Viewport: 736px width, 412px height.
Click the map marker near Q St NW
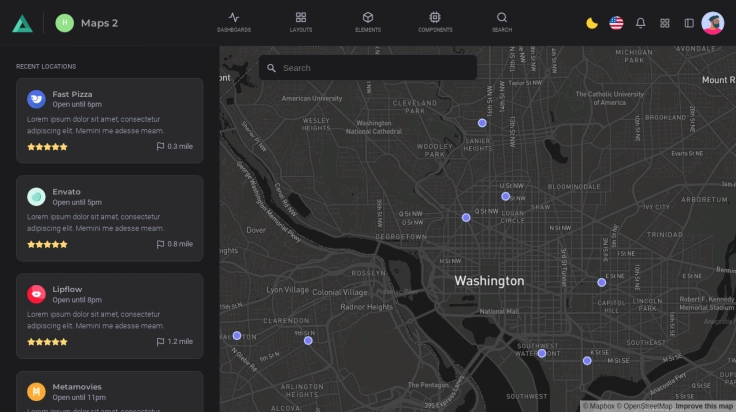(x=466, y=217)
